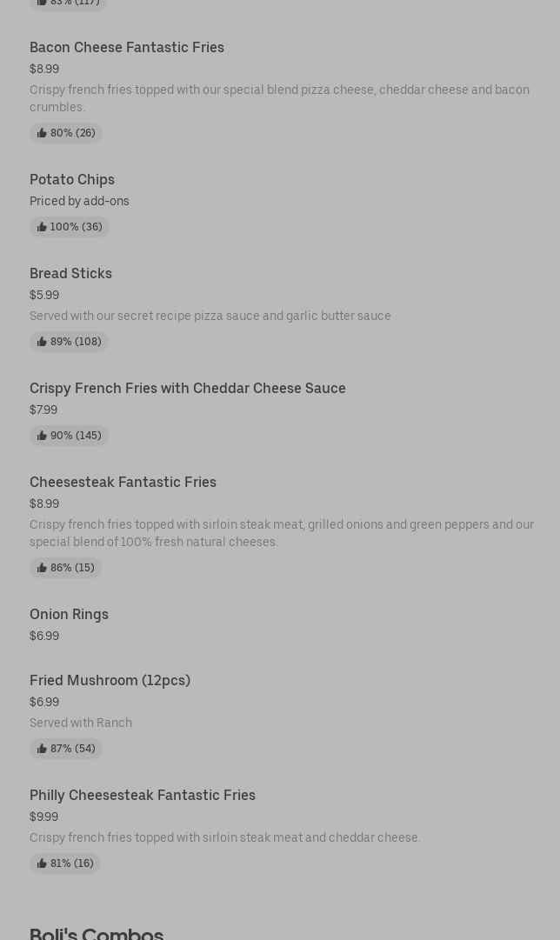Open Philly Cheesesteak Fantastic Fries
The width and height of the screenshot is (560, 940).
click(x=143, y=795)
